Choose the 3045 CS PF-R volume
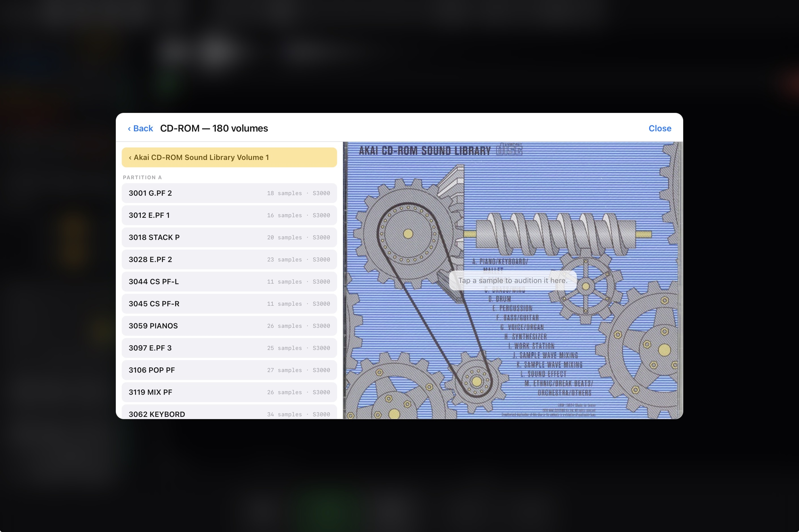The image size is (799, 532). pyautogui.click(x=229, y=304)
